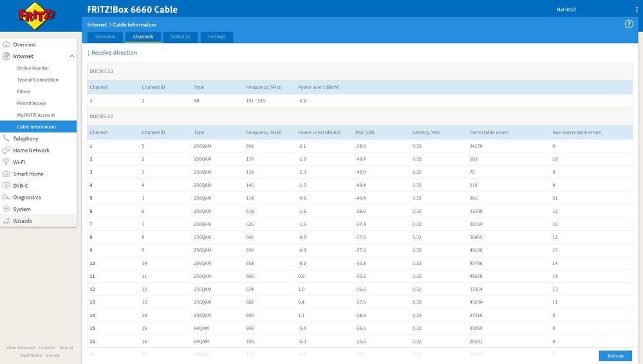
Task: Switch to the Settings tab
Action: (216, 37)
